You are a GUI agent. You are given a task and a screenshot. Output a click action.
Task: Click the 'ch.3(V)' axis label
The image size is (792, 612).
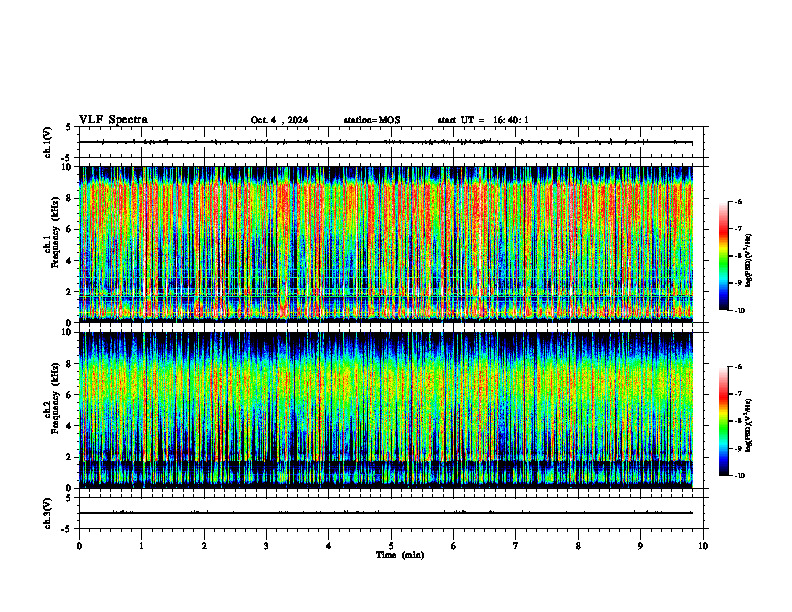[47, 513]
